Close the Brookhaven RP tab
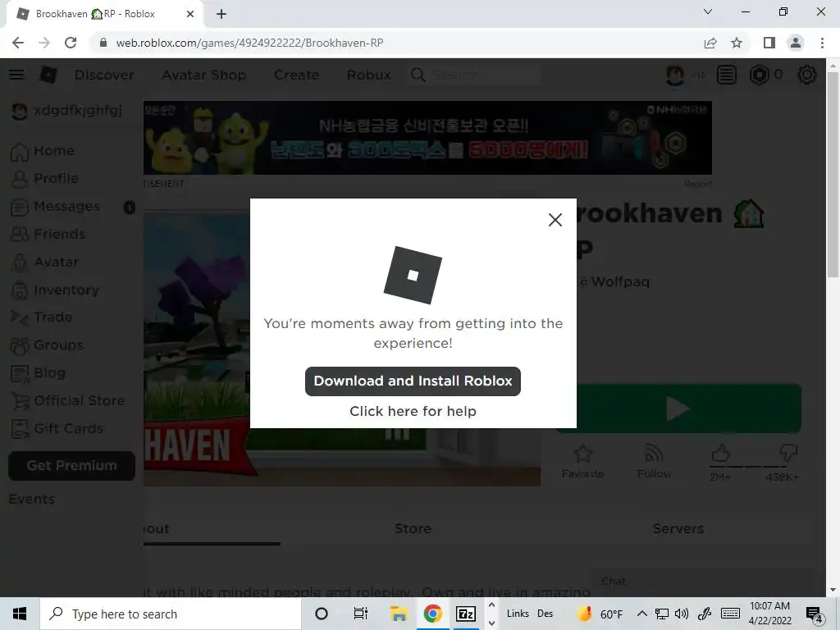840x630 pixels. tap(190, 14)
